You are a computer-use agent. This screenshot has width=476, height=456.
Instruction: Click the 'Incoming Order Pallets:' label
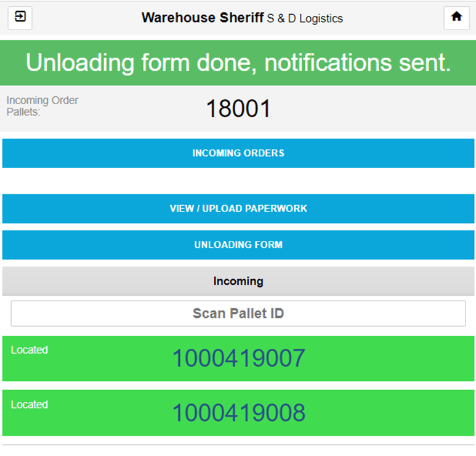pyautogui.click(x=42, y=106)
